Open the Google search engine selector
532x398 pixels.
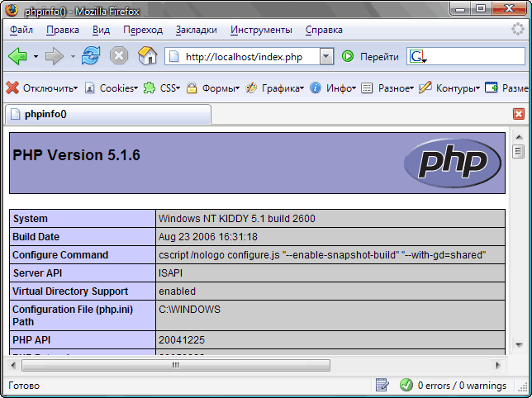(x=418, y=57)
